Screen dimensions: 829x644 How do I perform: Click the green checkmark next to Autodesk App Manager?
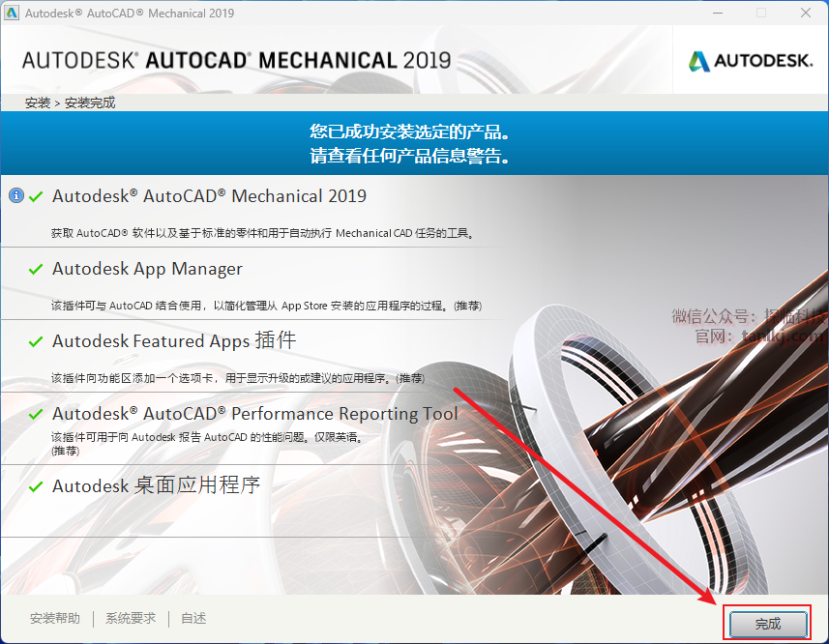point(36,270)
